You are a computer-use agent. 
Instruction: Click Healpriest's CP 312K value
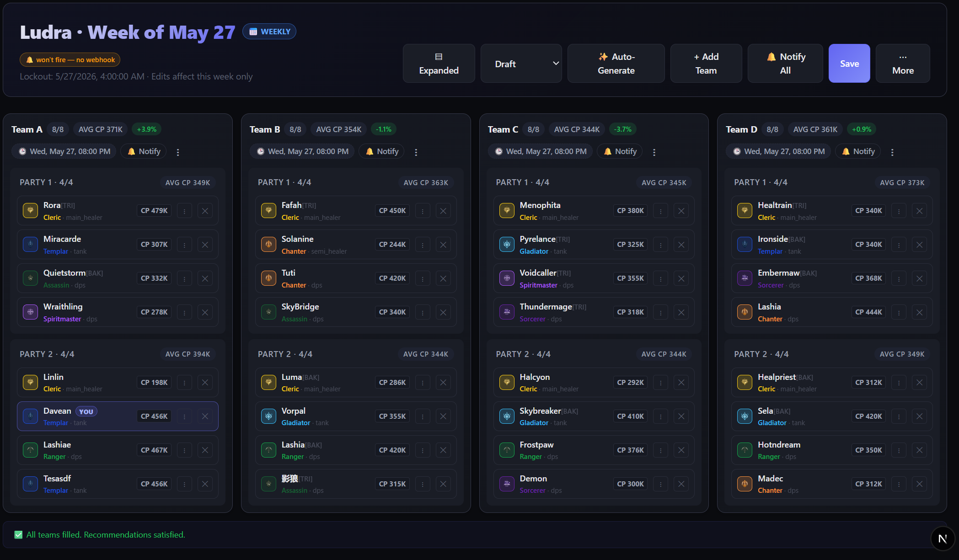[868, 383]
